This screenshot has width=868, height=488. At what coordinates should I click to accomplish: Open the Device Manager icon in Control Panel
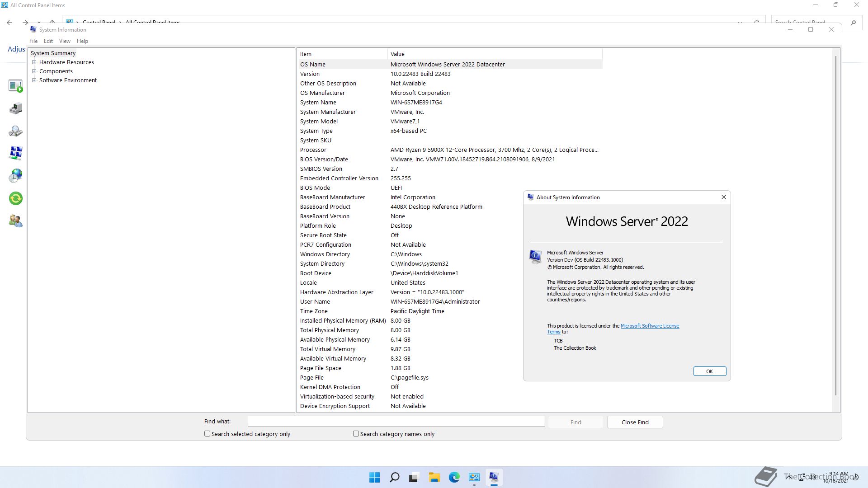point(15,108)
